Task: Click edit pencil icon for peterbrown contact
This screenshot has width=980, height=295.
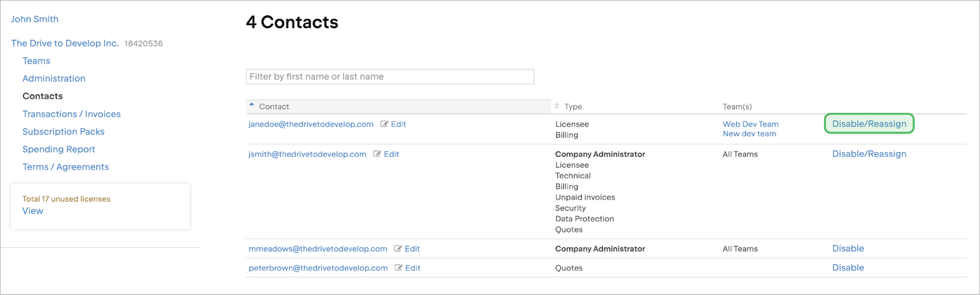Action: tap(399, 268)
